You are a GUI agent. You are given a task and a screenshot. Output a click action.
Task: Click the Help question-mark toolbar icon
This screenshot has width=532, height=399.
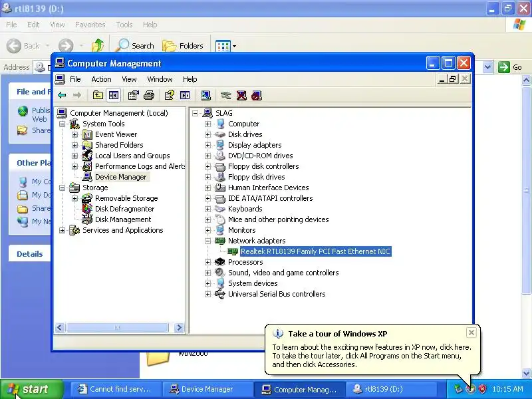(x=170, y=95)
